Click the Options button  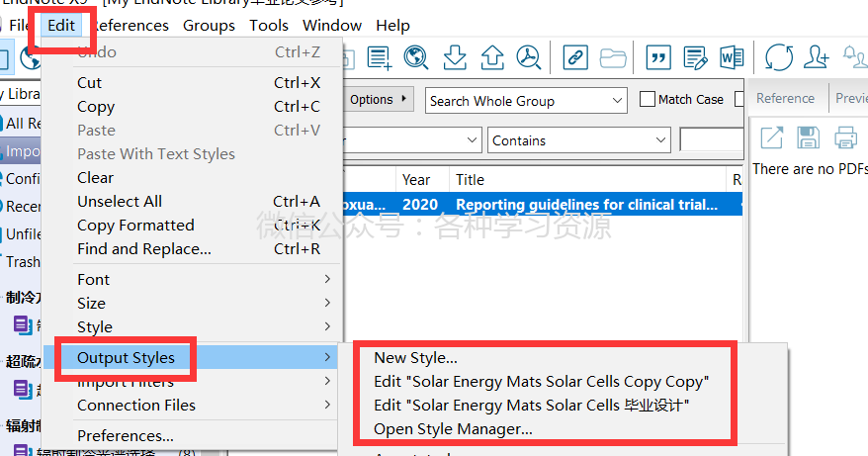[378, 100]
